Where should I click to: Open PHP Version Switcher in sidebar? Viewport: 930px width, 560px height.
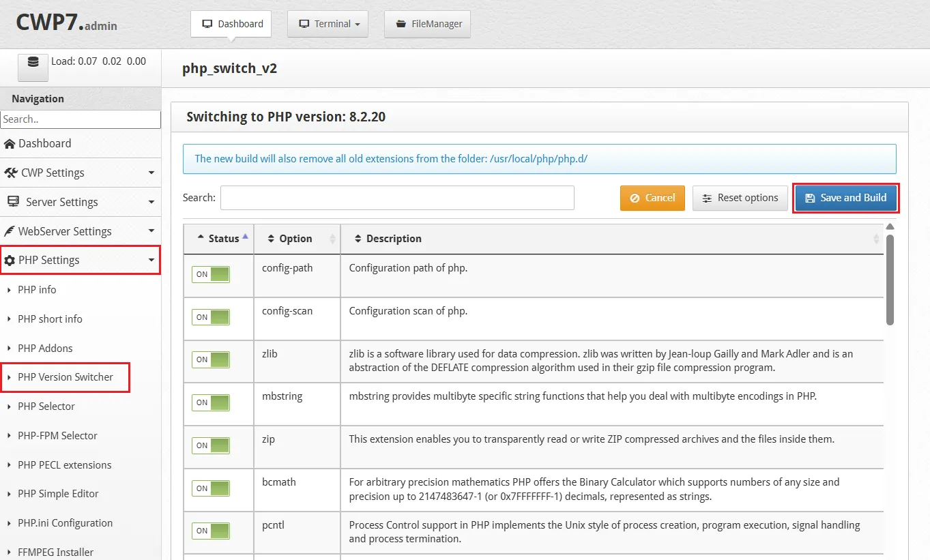65,377
